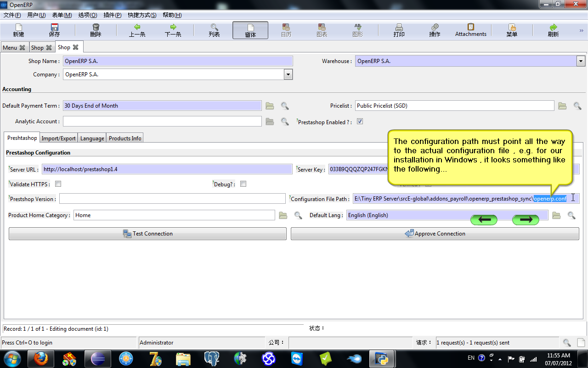Print the record with 打印
The image size is (588, 368).
coord(399,30)
